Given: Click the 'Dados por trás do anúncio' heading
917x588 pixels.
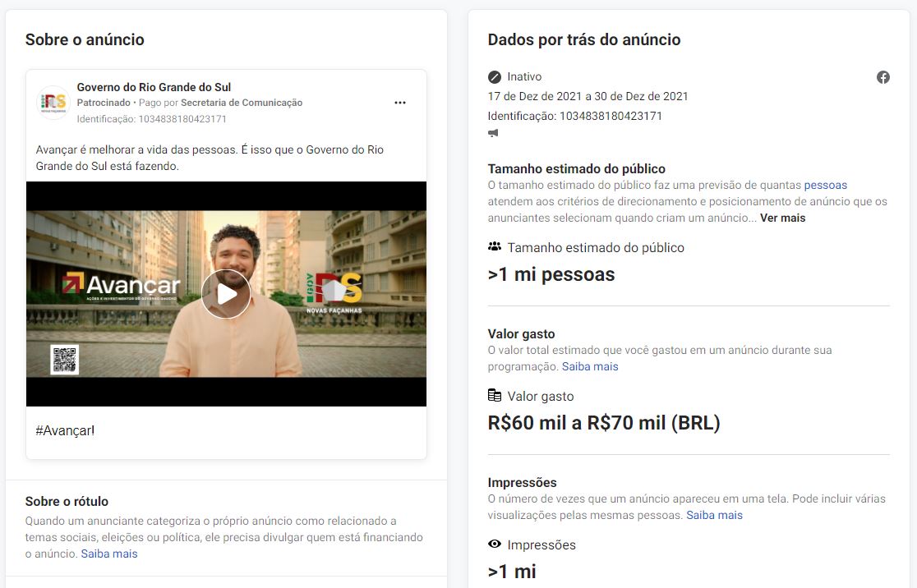Looking at the screenshot, I should click(584, 39).
